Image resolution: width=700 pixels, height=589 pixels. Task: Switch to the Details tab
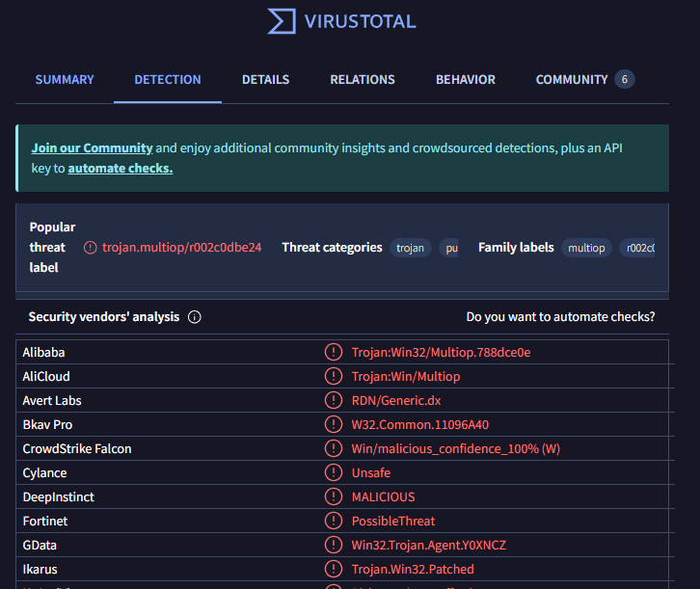point(265,79)
